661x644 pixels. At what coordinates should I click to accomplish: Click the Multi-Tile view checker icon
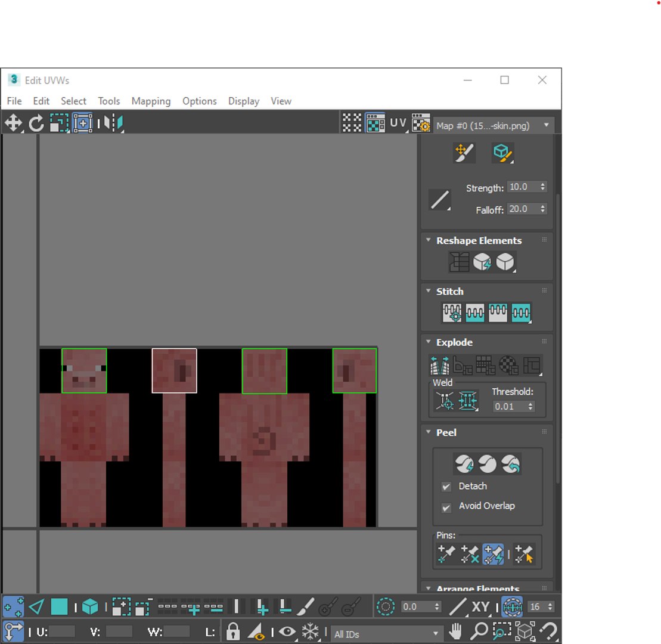pos(352,123)
